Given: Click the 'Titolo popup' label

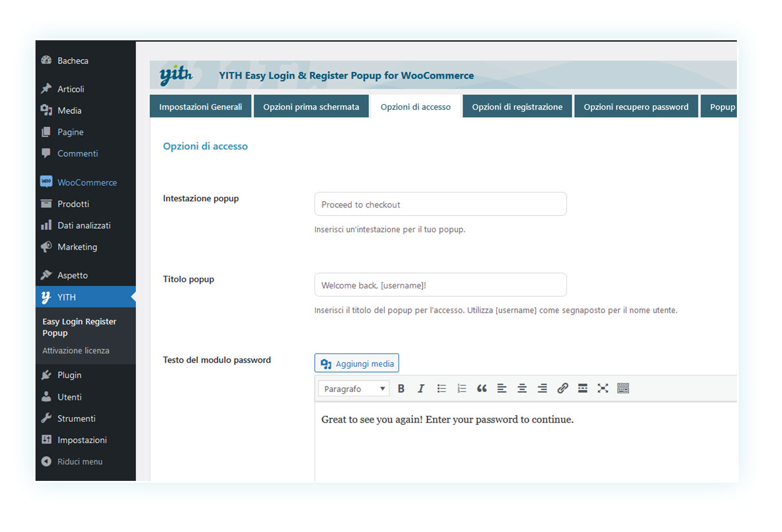Looking at the screenshot, I should pos(188,279).
